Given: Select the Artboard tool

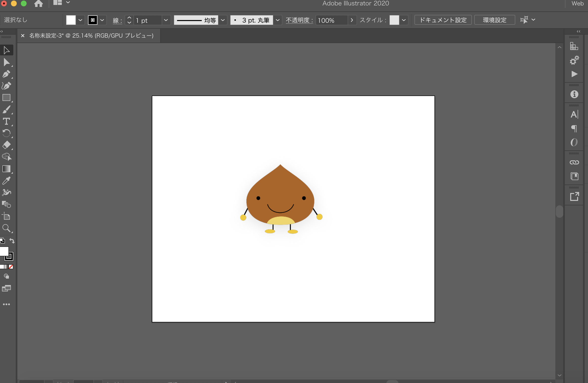Looking at the screenshot, I should pyautogui.click(x=7, y=216).
